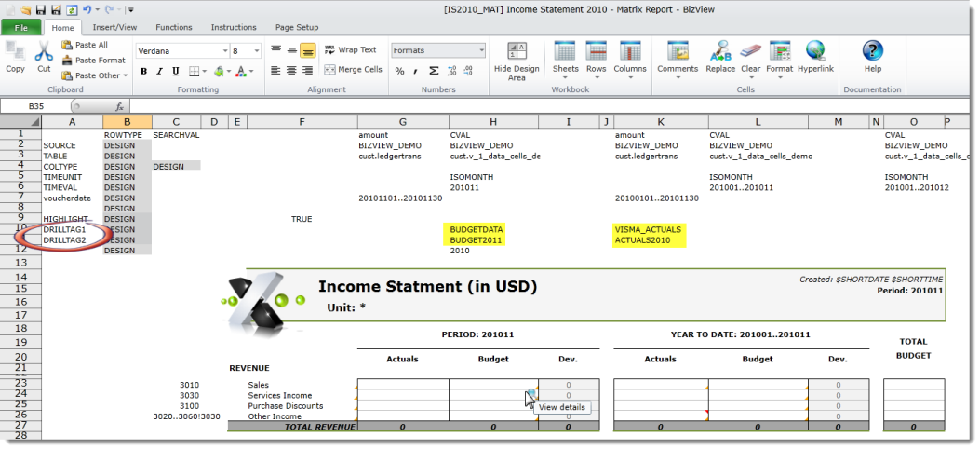The image size is (980, 450).
Task: Open the Rows menu in Workbook group
Action: [x=597, y=61]
